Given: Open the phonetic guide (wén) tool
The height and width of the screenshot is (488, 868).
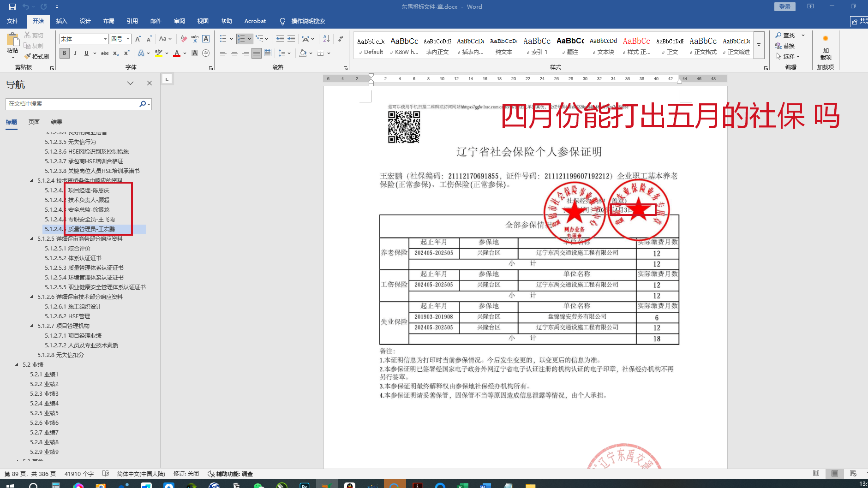Looking at the screenshot, I should [195, 39].
